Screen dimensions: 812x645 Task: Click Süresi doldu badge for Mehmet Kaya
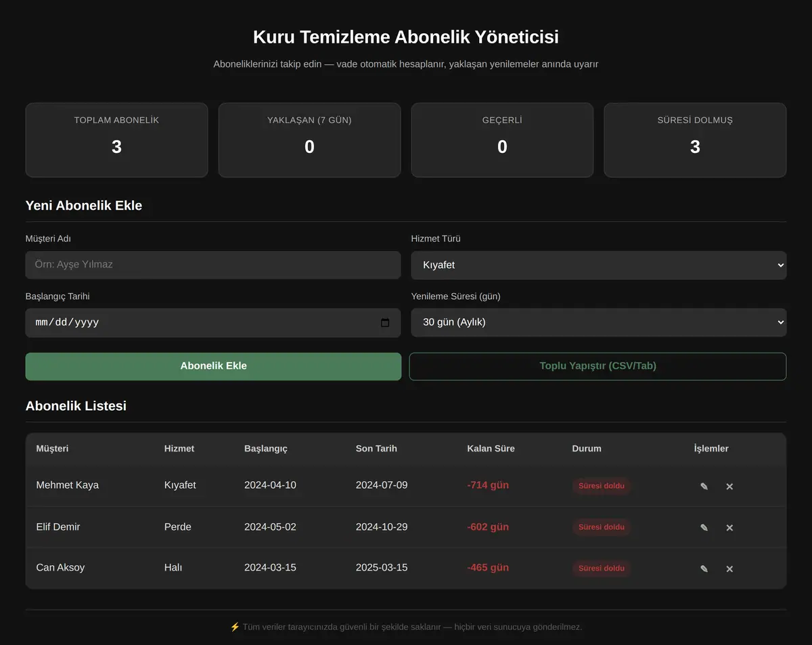click(x=602, y=486)
